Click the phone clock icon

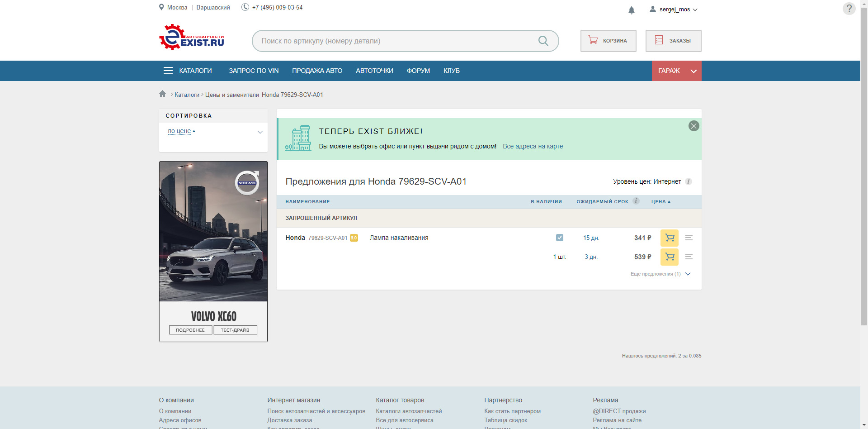click(245, 7)
